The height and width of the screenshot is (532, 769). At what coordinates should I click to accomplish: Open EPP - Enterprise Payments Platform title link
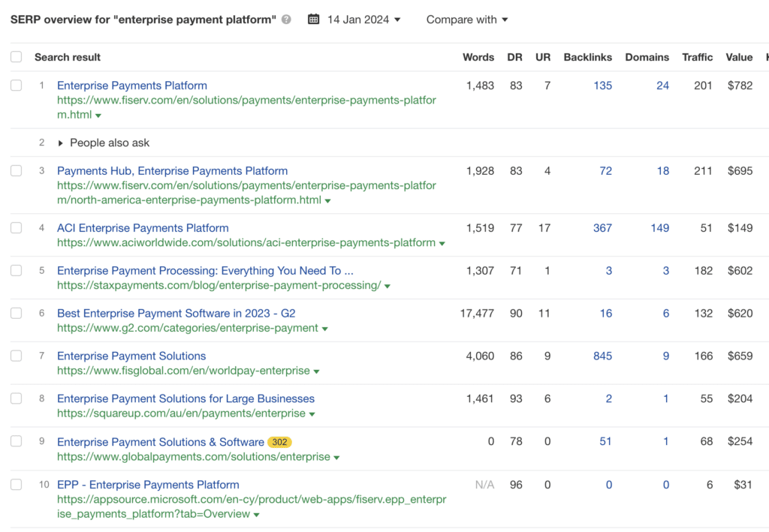(x=148, y=485)
